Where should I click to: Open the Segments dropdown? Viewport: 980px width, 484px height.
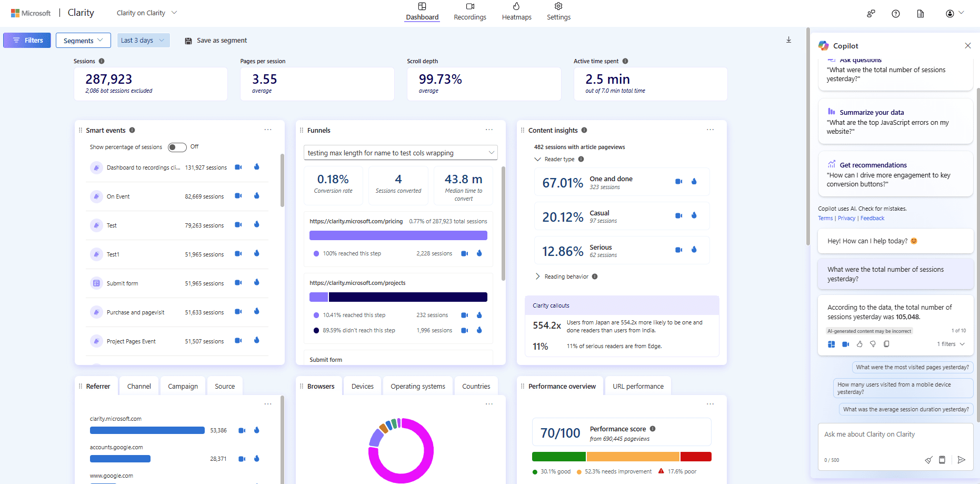[x=83, y=41]
